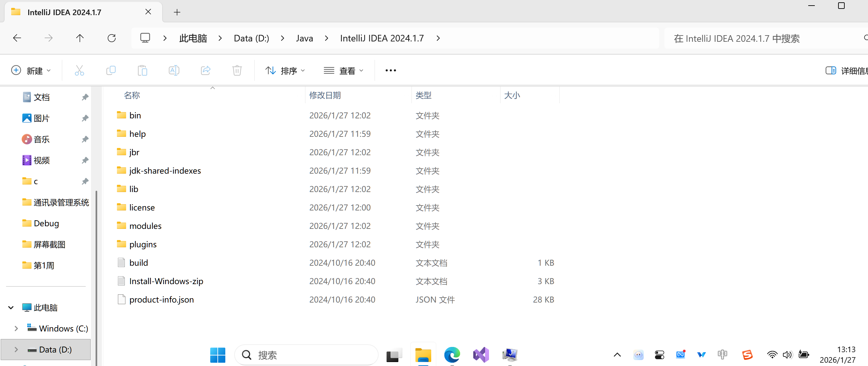Screen dimensions: 868x366
Task: Click the Share icon in toolbar
Action: [206, 70]
